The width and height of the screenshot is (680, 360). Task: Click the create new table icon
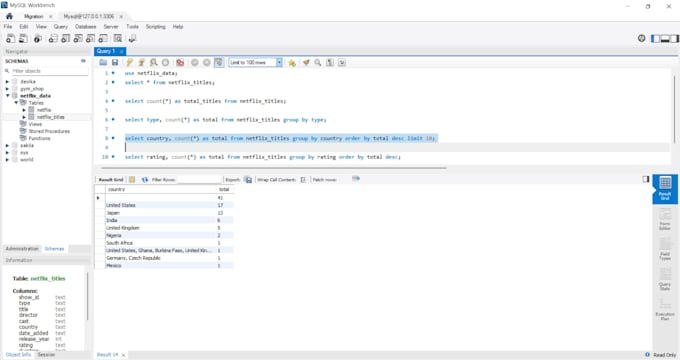65,39
